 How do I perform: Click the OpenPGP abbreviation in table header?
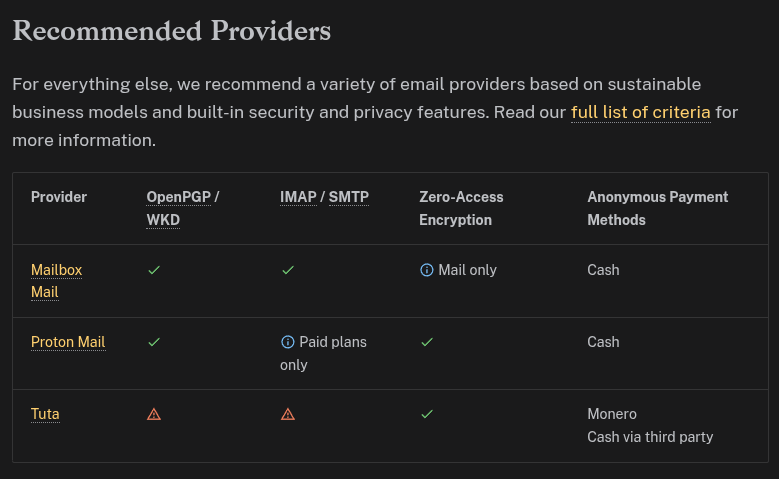pos(178,197)
